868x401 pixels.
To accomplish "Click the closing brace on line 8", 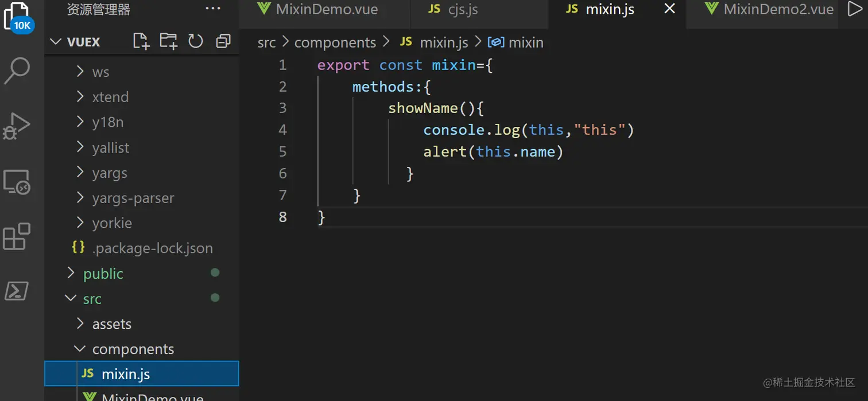I will (321, 217).
